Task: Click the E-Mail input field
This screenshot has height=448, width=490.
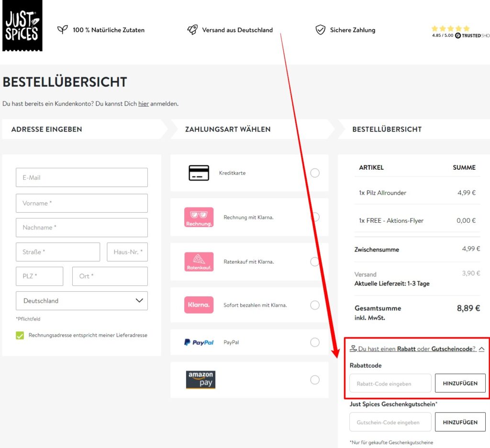Action: pos(82,177)
